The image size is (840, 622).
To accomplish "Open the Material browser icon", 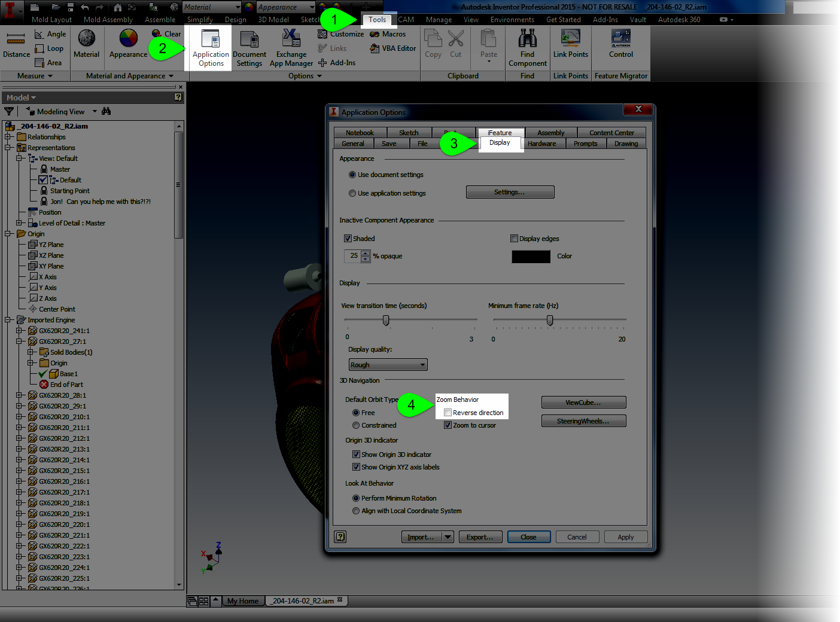I will coord(87,44).
